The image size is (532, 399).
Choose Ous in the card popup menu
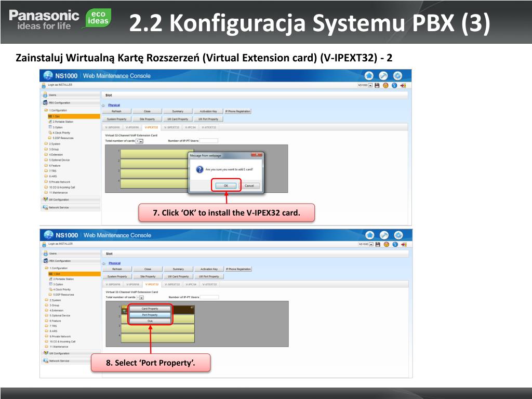pos(150,321)
